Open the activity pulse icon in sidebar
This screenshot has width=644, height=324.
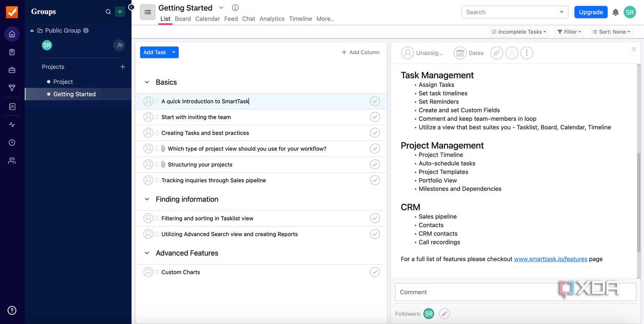pos(12,125)
